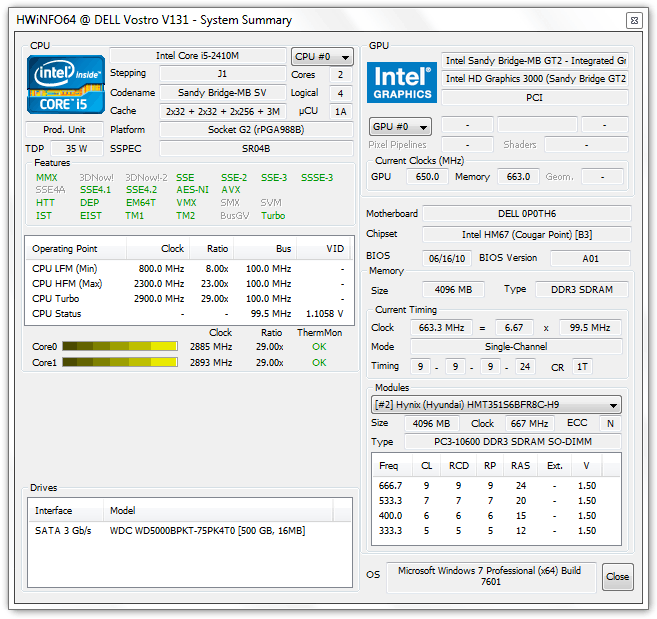This screenshot has width=657, height=619.
Task: Select the 533.3 timing row
Action: tap(496, 501)
